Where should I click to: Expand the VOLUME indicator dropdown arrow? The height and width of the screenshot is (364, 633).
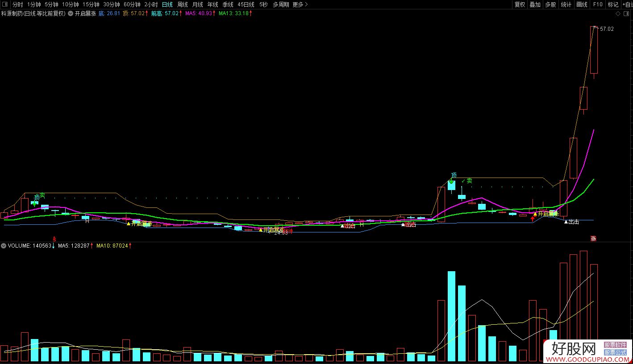coord(4,245)
